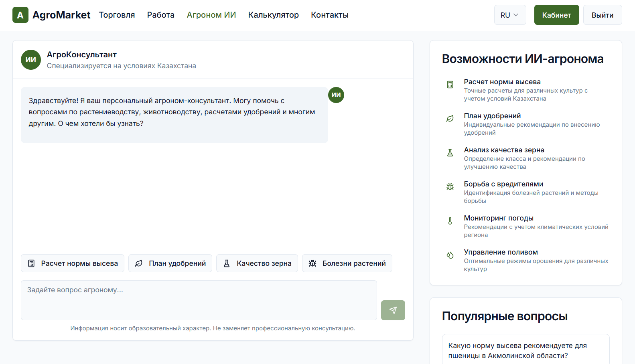Click the Расчет нормы высева feature title
The height and width of the screenshot is (364, 635).
point(502,82)
